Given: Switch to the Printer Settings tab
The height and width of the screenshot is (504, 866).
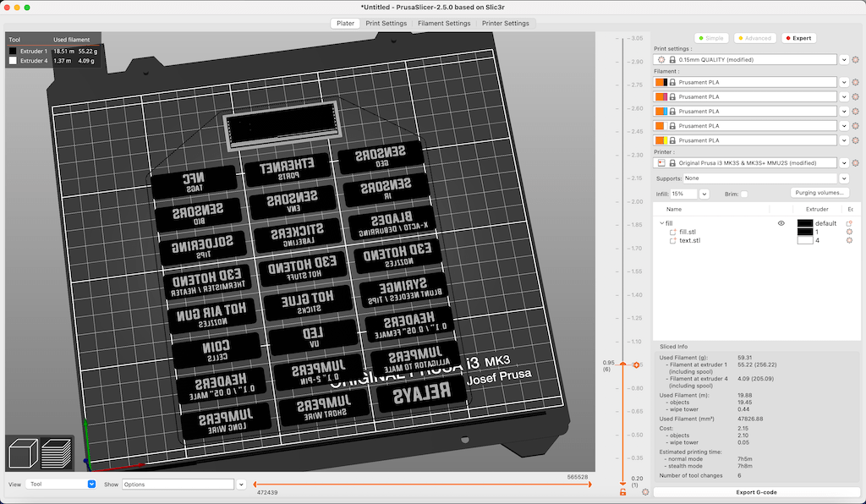Looking at the screenshot, I should [506, 23].
